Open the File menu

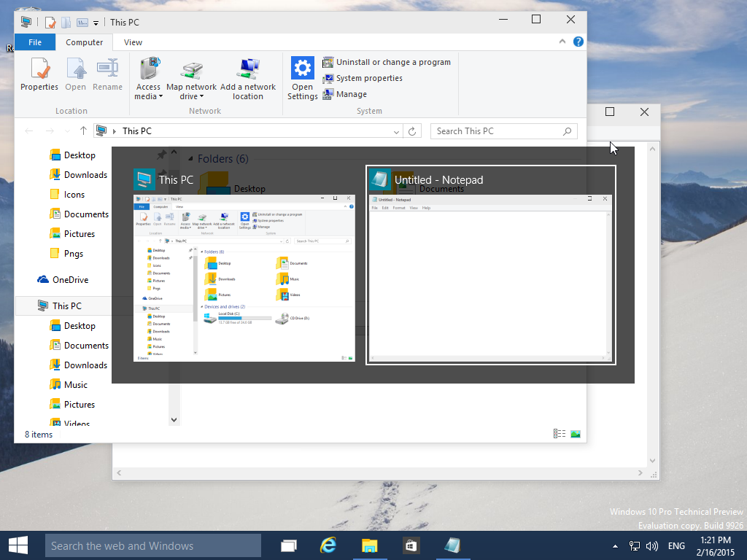(x=35, y=42)
